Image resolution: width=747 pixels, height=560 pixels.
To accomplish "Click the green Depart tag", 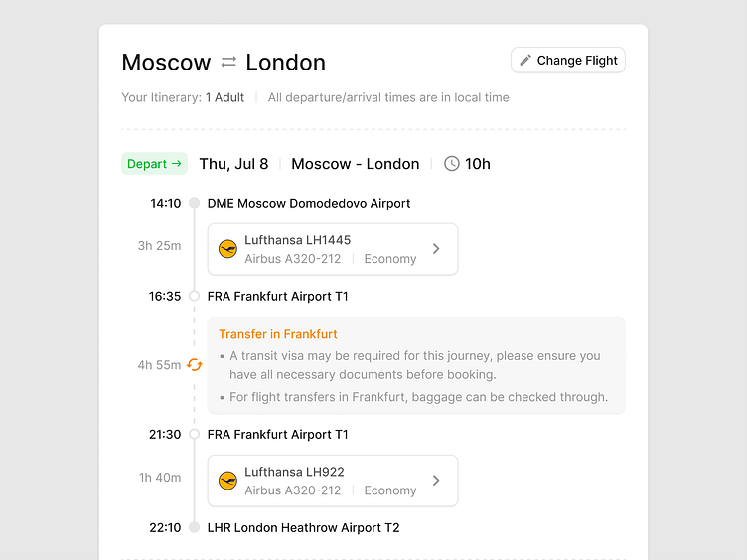I will [155, 164].
